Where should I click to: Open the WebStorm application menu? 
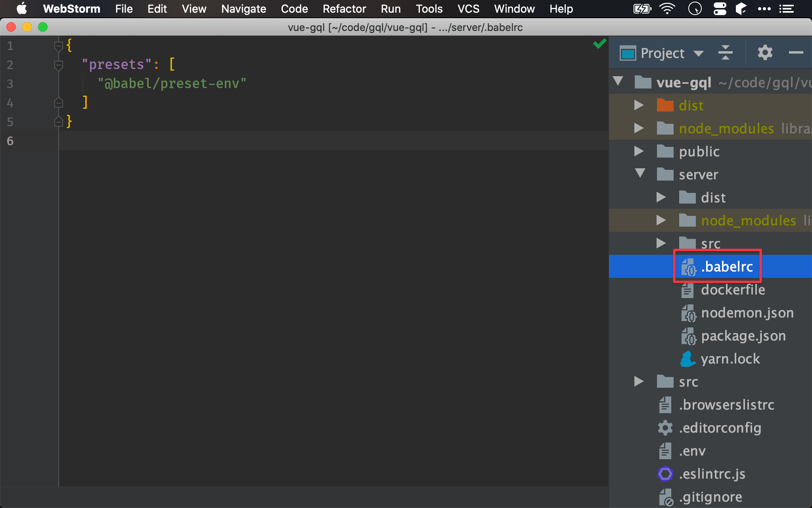71,9
